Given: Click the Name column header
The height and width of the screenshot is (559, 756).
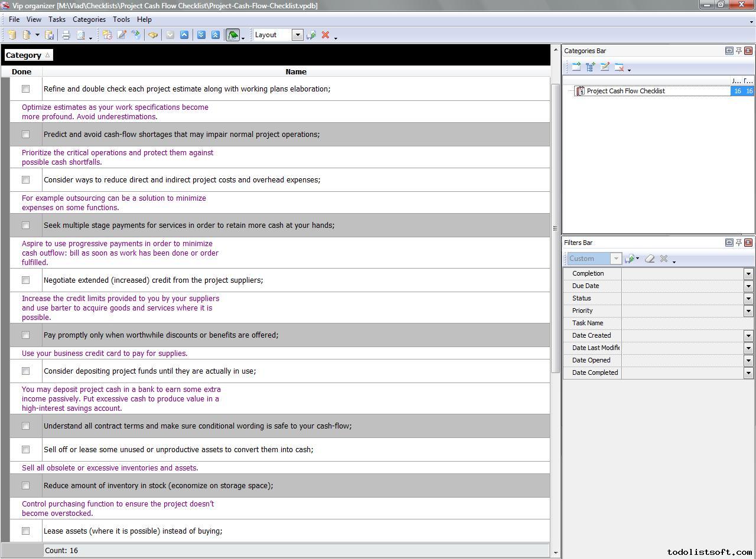Looking at the screenshot, I should coord(295,72).
